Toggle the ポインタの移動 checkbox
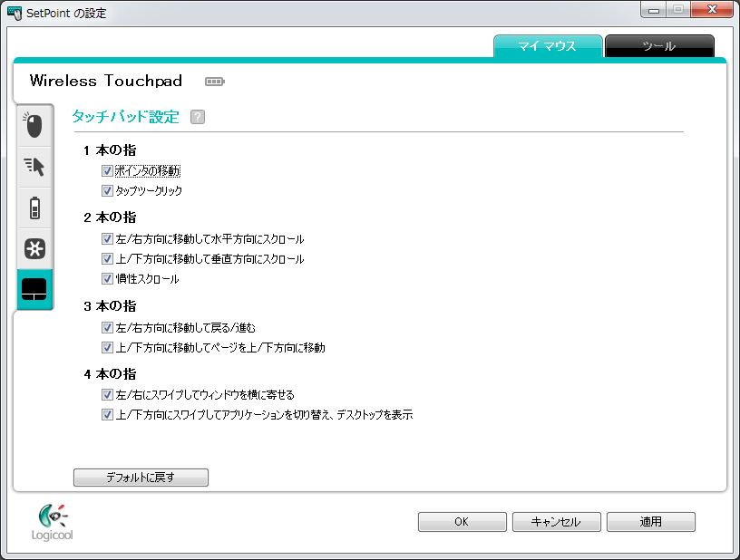The image size is (740, 560). point(107,170)
